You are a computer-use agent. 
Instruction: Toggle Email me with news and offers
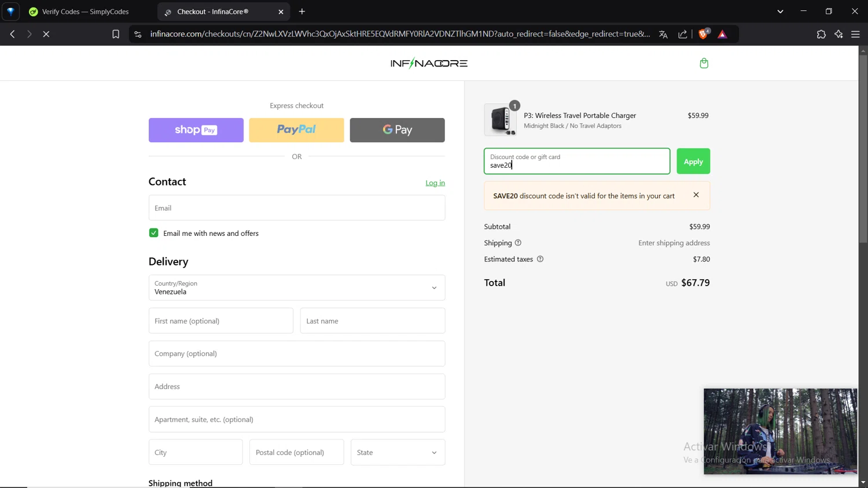(x=153, y=233)
